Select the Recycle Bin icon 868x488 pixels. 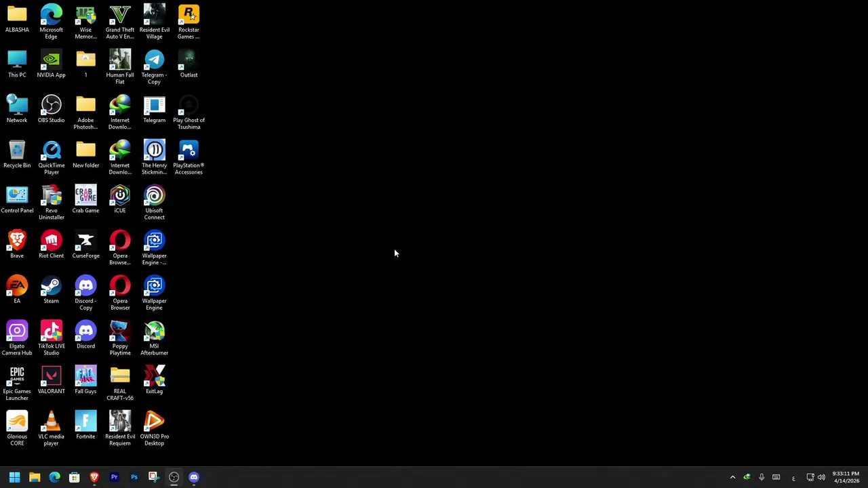click(17, 155)
